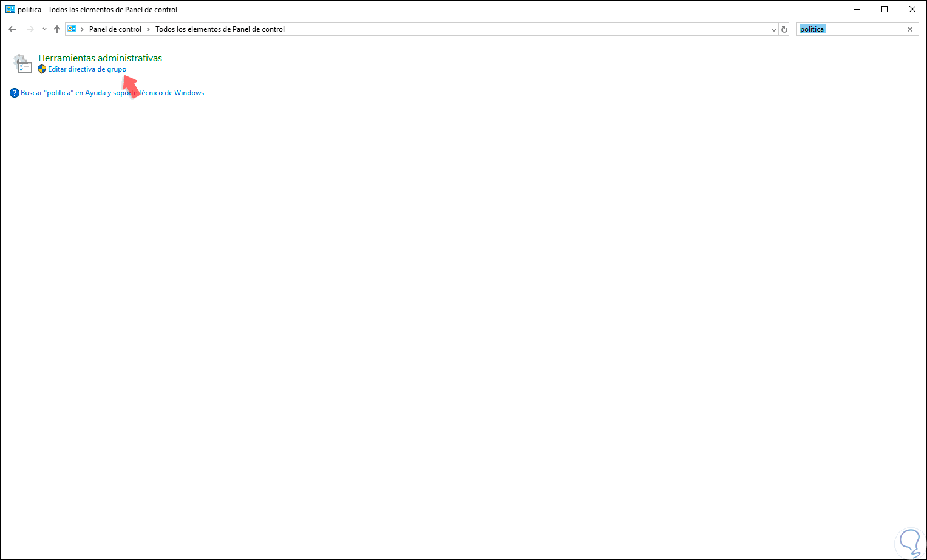Refresh the Control Panel view
The image size is (927, 560).
click(784, 29)
